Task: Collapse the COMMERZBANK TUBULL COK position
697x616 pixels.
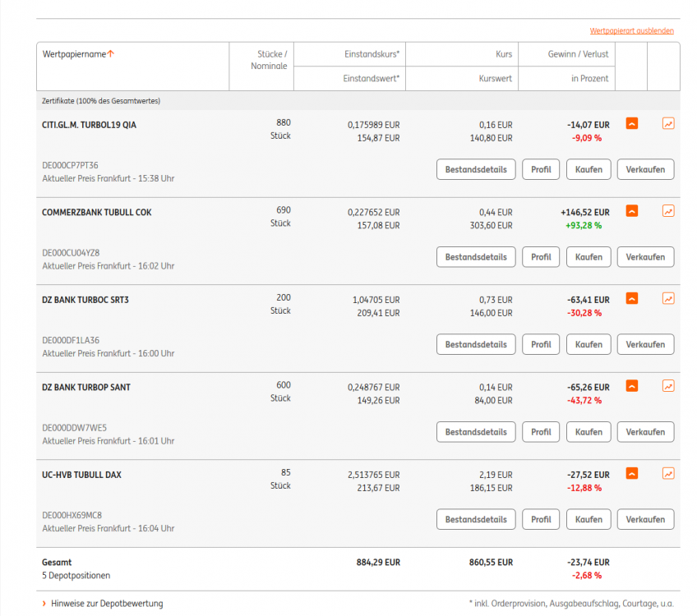Action: [x=631, y=211]
